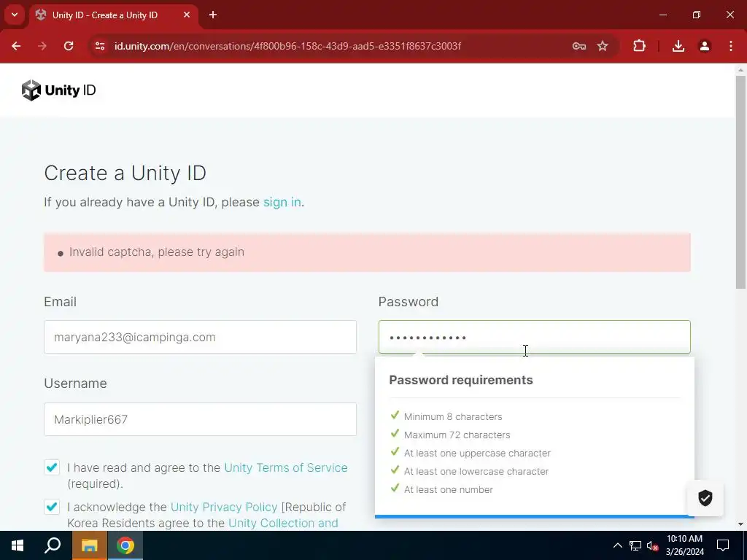The image size is (747, 560).
Task: Click the Email input field
Action: [x=200, y=337]
